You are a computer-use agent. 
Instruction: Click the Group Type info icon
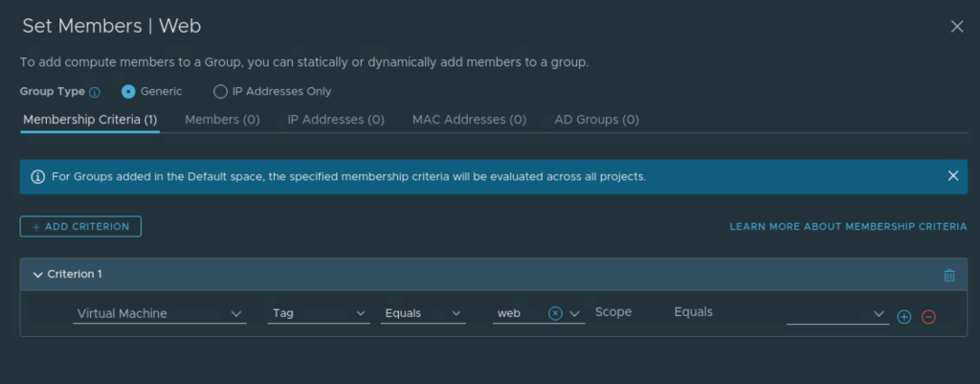[x=95, y=92]
